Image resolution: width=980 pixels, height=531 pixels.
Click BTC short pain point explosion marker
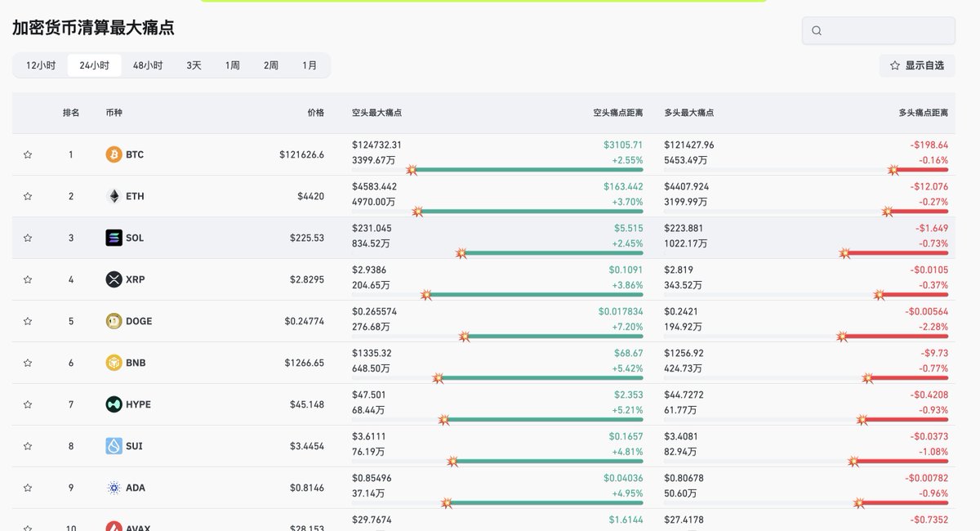[412, 170]
